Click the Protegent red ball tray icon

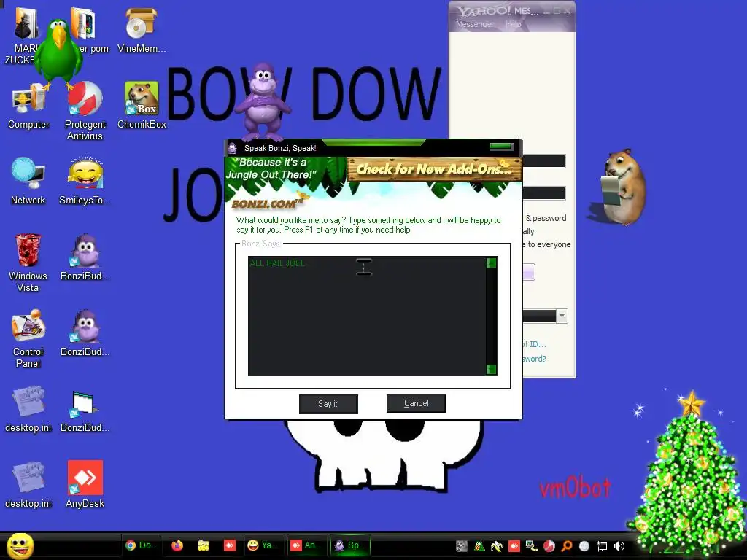point(549,546)
